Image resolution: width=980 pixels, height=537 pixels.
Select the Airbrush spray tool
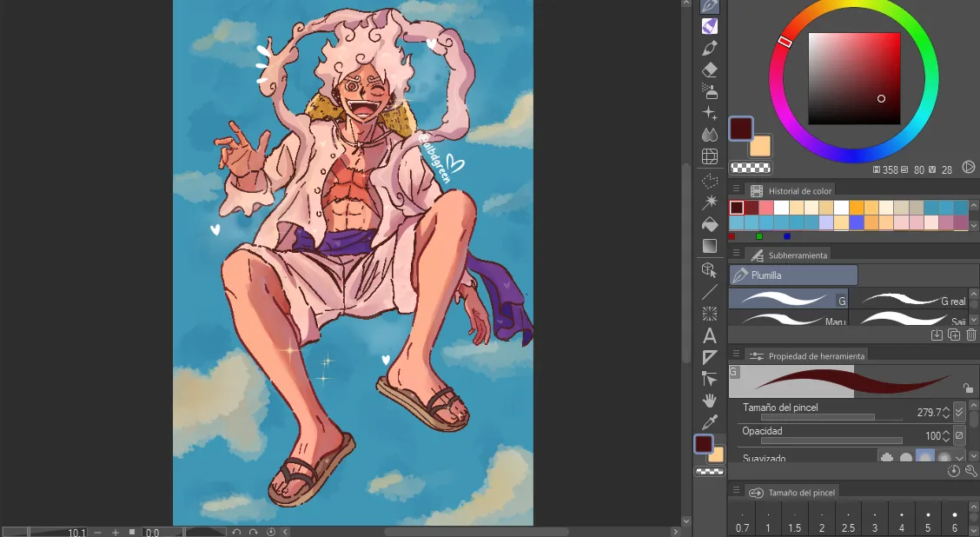click(710, 91)
